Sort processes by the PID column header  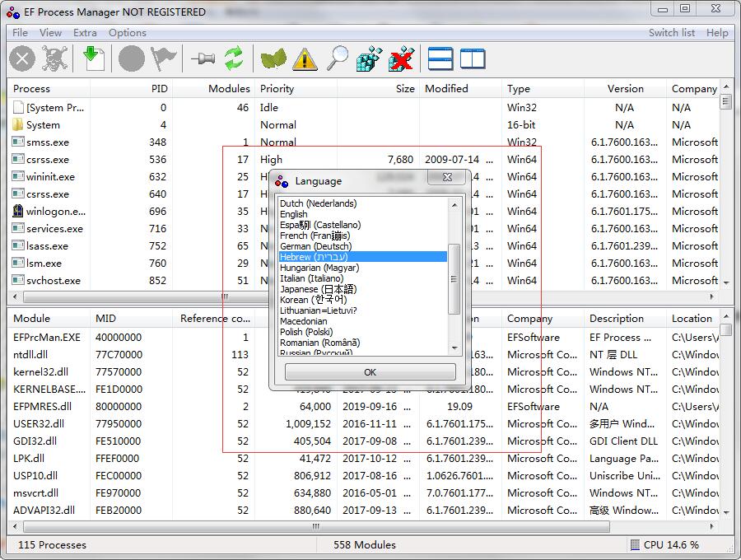coord(159,89)
